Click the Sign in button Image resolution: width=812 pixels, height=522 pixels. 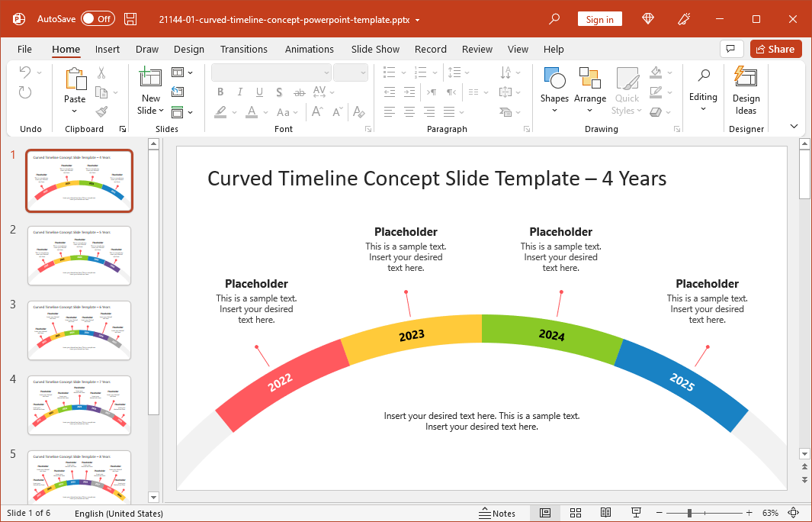pos(600,19)
